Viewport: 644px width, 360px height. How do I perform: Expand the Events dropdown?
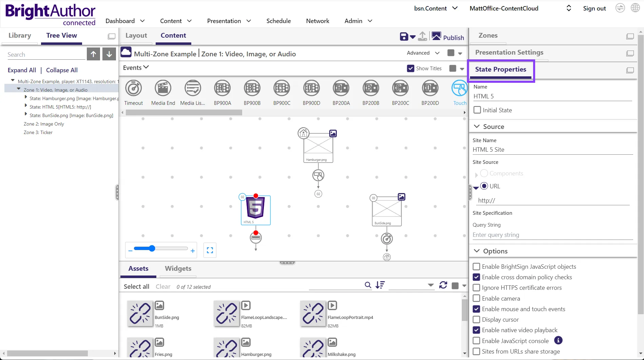point(136,68)
